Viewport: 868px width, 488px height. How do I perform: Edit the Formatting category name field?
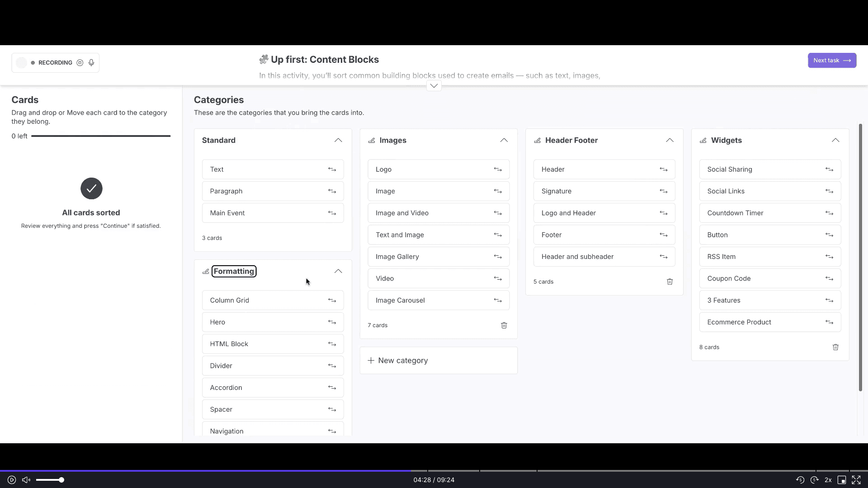(x=234, y=271)
